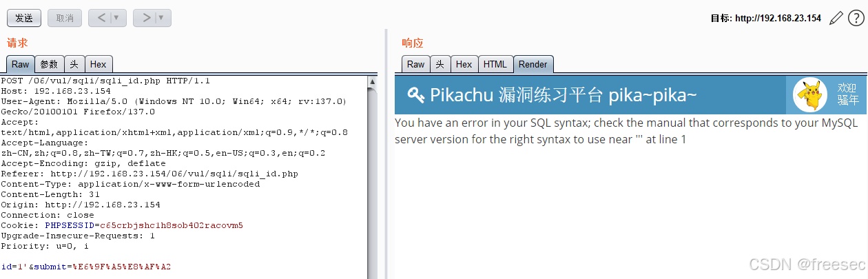Select the request Raw tab
868x279 pixels.
[x=21, y=64]
